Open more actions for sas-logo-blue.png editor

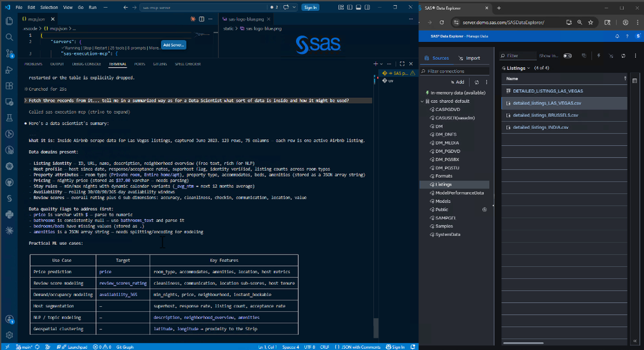point(411,19)
